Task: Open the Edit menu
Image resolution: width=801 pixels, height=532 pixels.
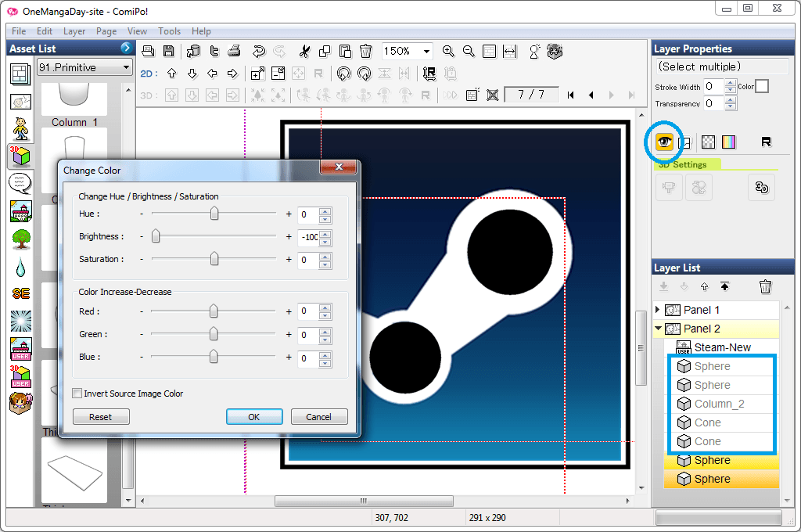Action: 45,31
